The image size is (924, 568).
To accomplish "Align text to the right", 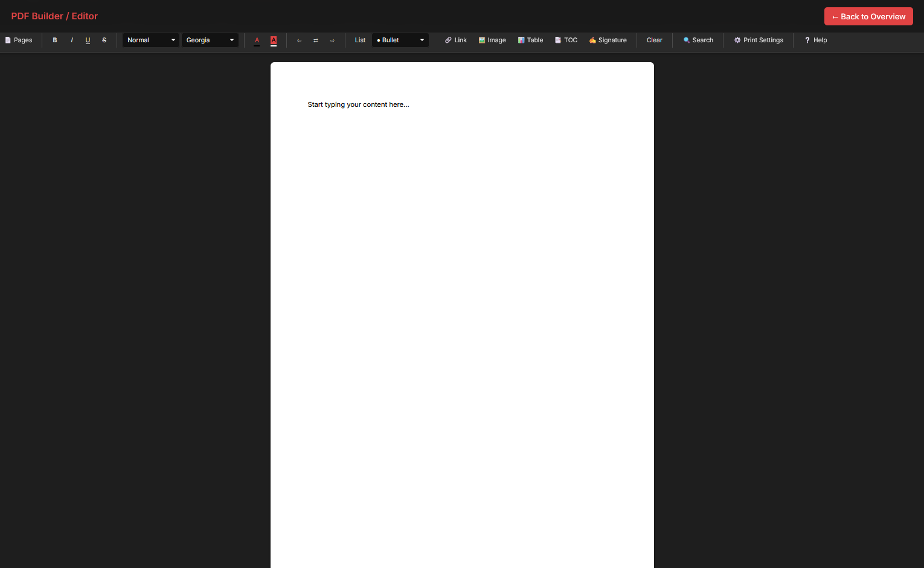I will click(332, 40).
